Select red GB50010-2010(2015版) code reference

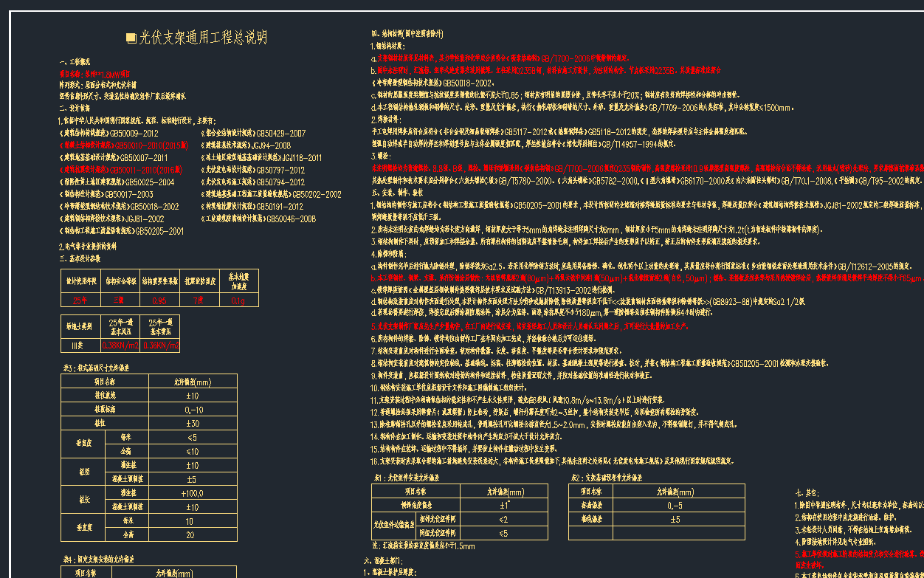[151, 145]
